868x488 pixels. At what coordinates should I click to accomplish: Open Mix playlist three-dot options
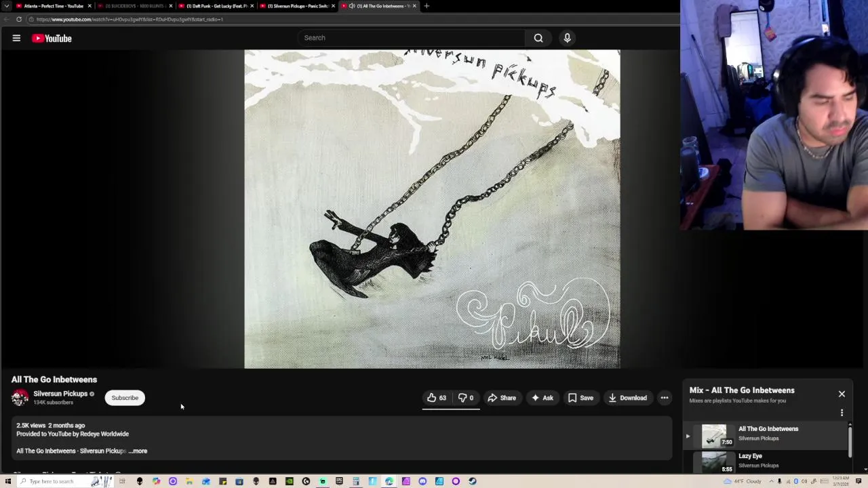pos(842,413)
